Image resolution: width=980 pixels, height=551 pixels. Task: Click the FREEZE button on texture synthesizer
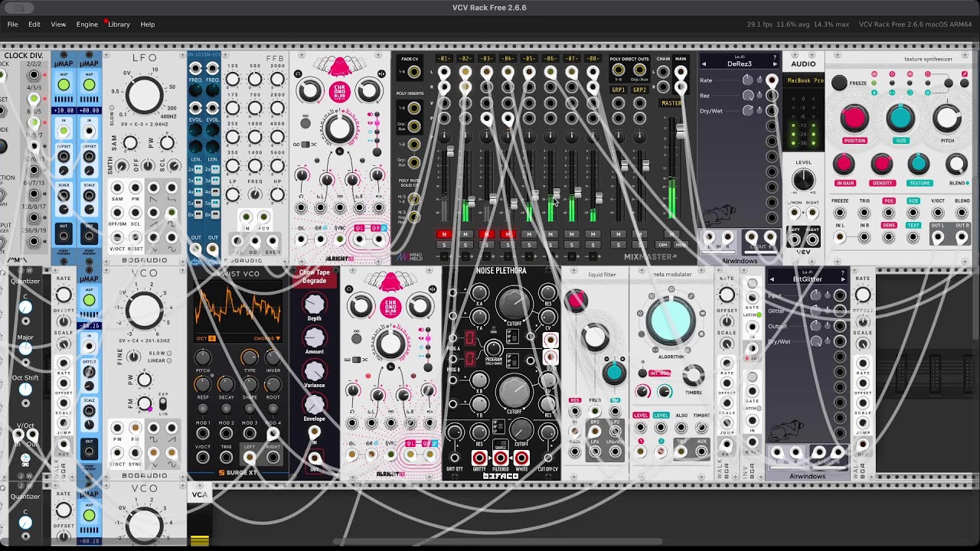pyautogui.click(x=840, y=83)
